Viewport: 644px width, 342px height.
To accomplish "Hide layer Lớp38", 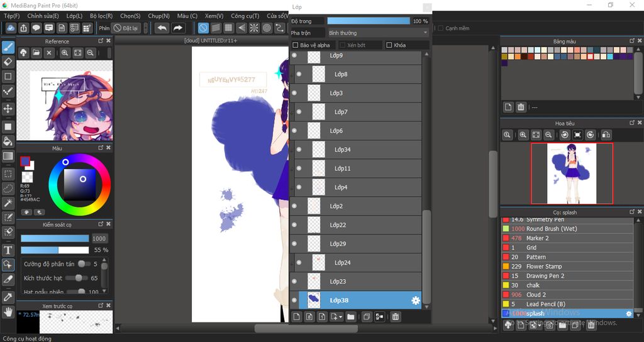I will (x=294, y=300).
